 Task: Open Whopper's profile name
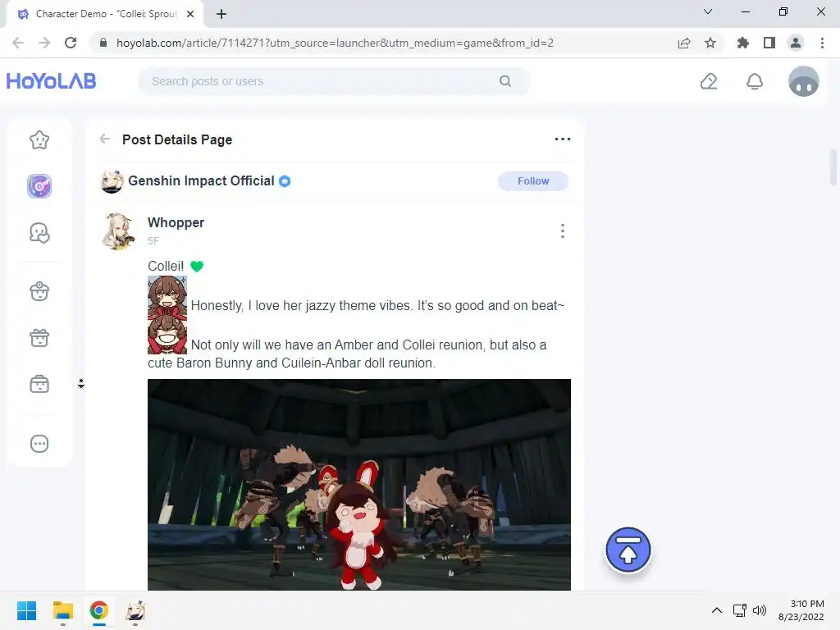click(x=176, y=222)
